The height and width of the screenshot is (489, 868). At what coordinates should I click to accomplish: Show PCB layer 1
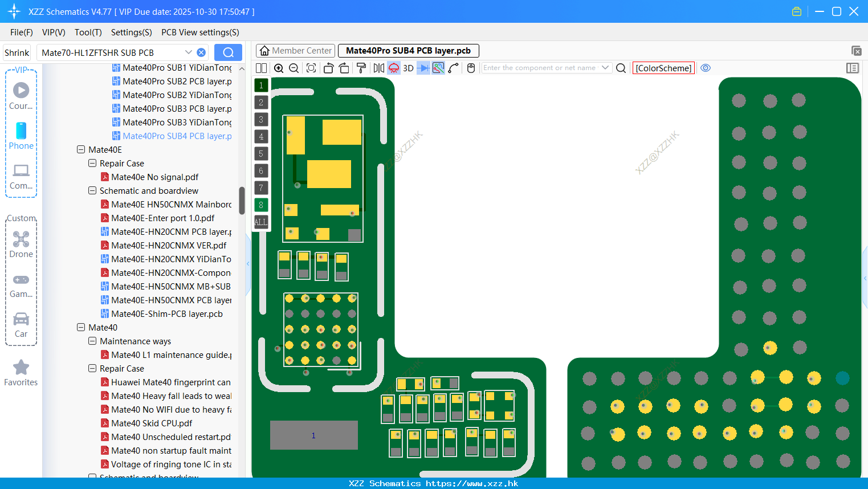[x=261, y=85]
